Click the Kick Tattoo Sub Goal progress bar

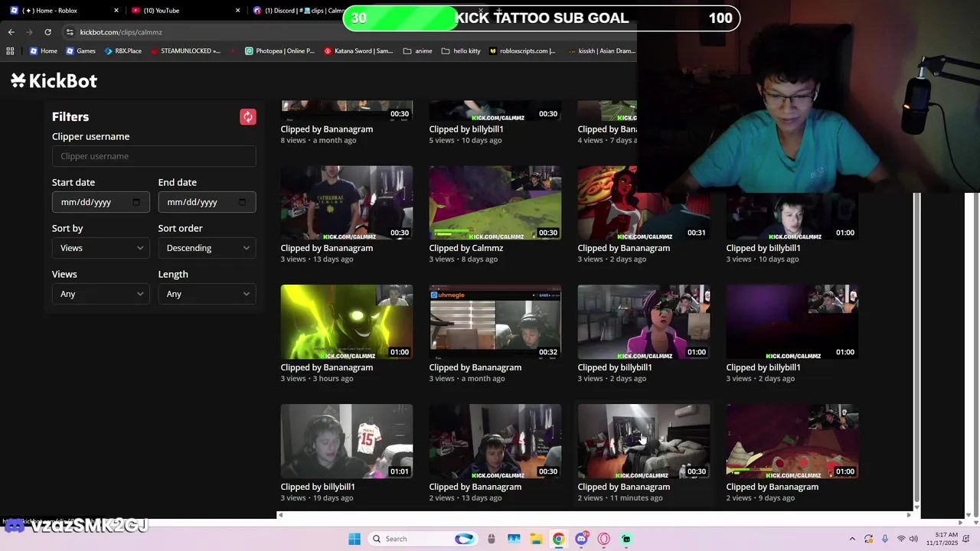(541, 18)
